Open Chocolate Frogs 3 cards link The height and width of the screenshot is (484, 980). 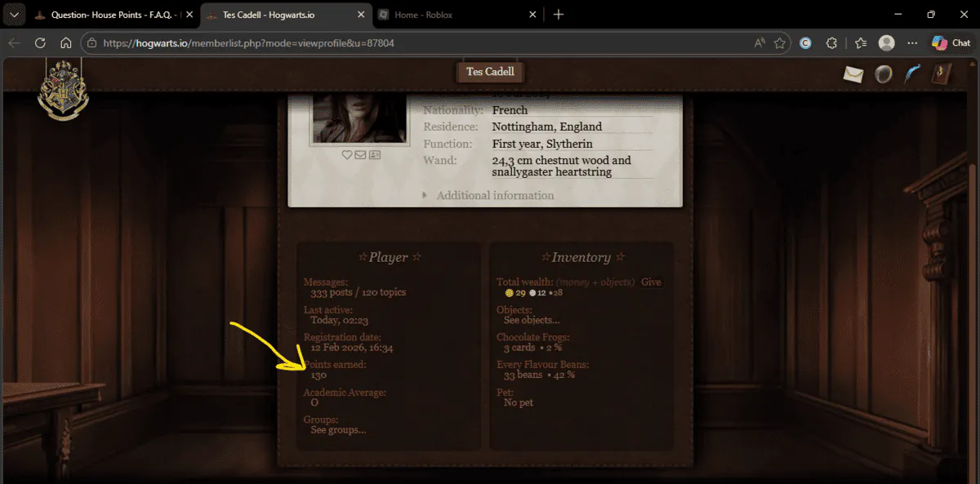pyautogui.click(x=519, y=348)
